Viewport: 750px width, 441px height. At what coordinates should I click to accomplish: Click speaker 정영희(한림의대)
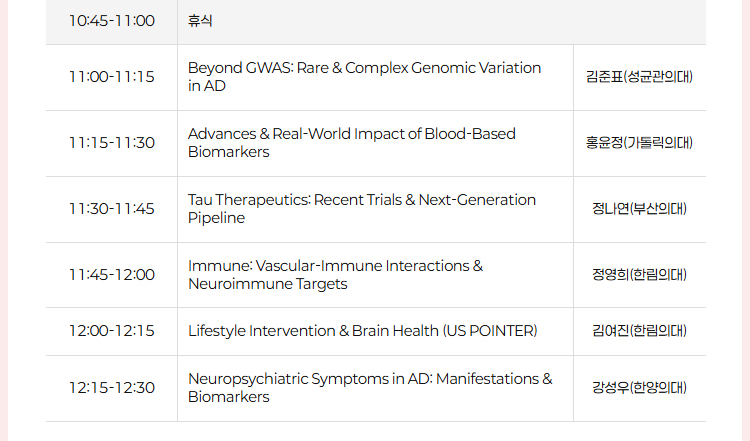(640, 275)
